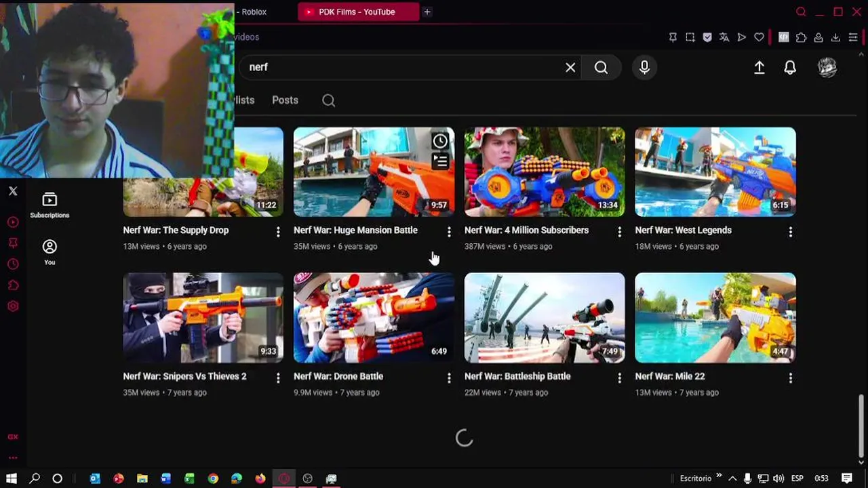Viewport: 868px width, 488px height.
Task: Open the X (Twitter) panel in the Opera sidebar
Action: [13, 192]
